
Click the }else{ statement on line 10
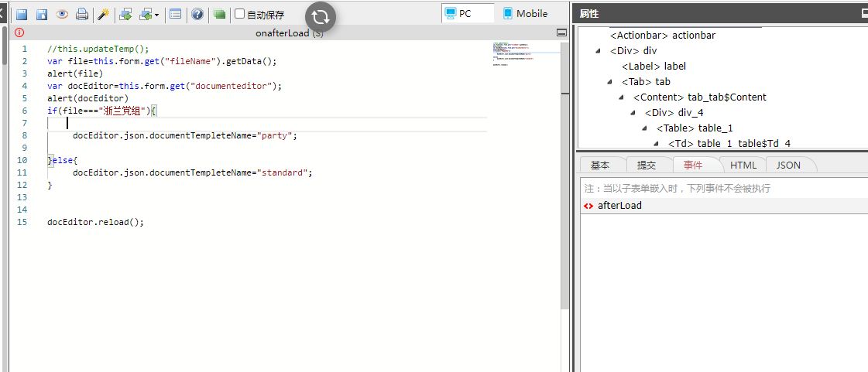[x=63, y=160]
